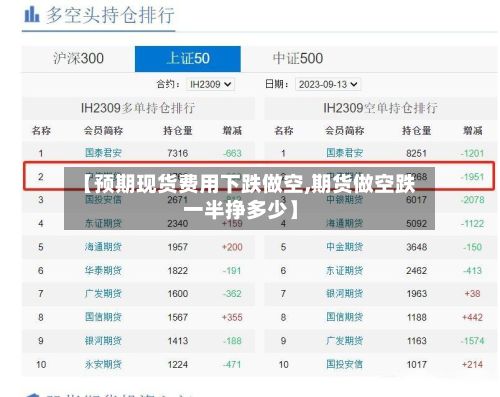
Task: Click the 持仓量 value 1224
Action: pos(178,365)
